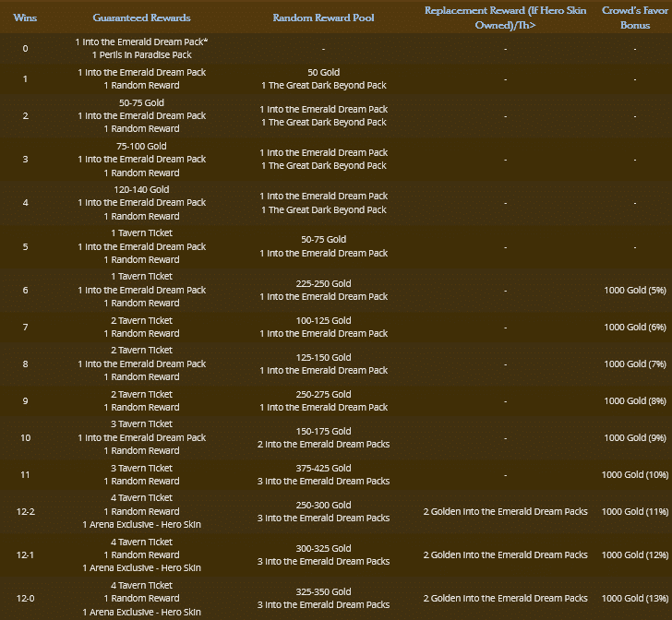Click '1000 Gold (9%)' bonus cell
The height and width of the screenshot is (620, 672).
pos(635,437)
